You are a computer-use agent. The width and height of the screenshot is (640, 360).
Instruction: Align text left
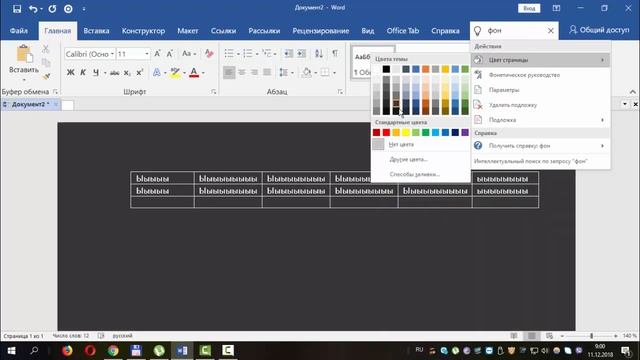coord(229,73)
